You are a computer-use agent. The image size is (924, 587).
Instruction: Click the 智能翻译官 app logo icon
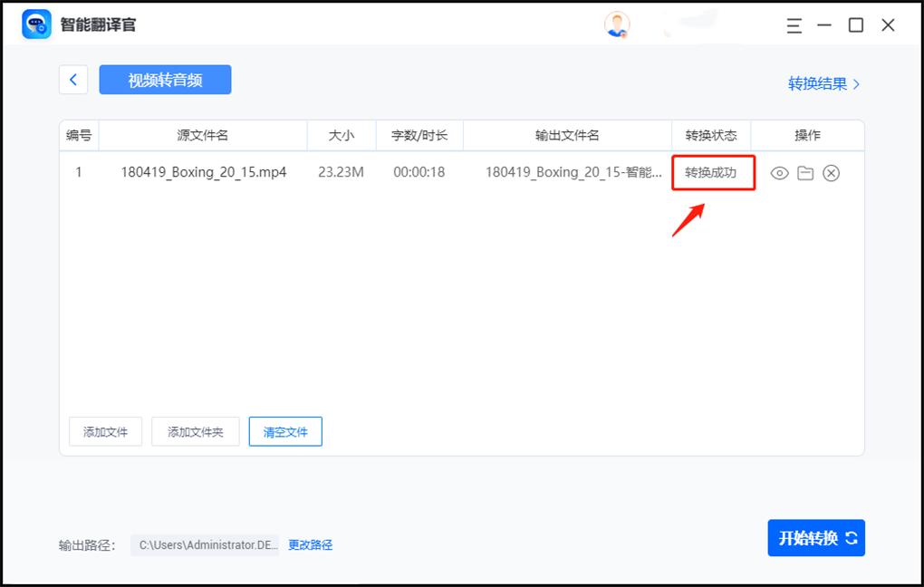35,24
